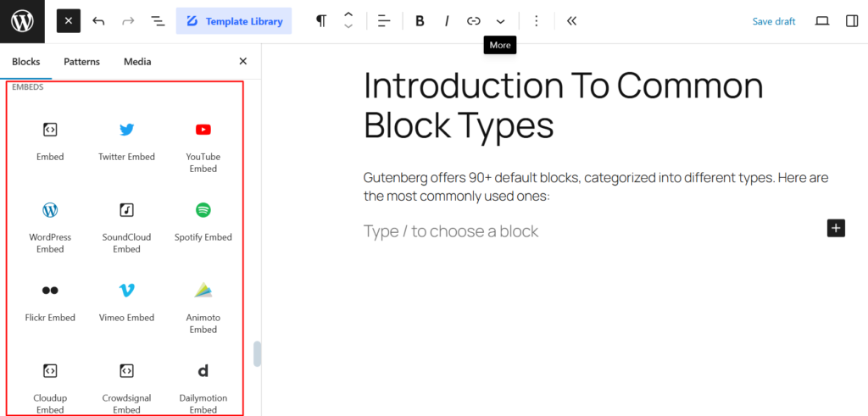Switch to the Media tab
The image size is (868, 416).
click(137, 61)
